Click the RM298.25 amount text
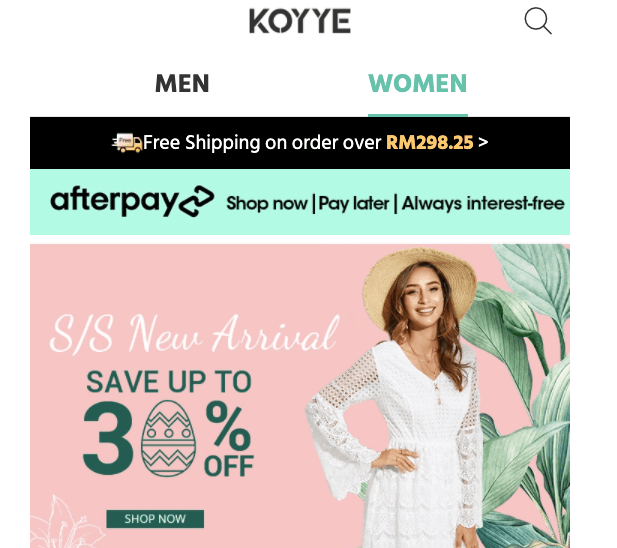The width and height of the screenshot is (617, 548). [x=429, y=142]
